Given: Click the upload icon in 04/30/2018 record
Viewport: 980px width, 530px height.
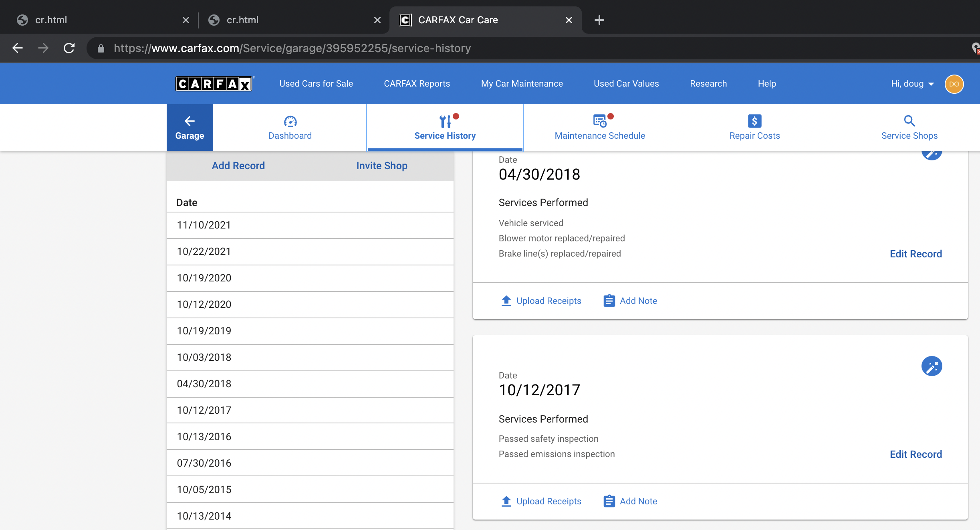Looking at the screenshot, I should click(x=506, y=301).
